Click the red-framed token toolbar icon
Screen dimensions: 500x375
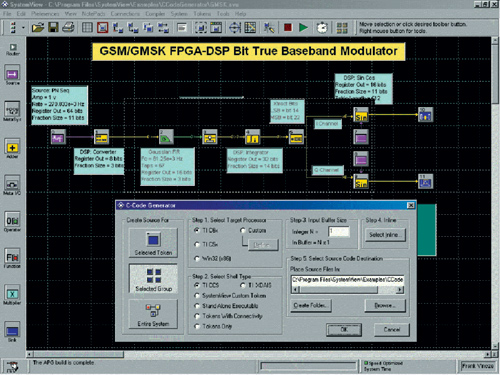click(102, 27)
